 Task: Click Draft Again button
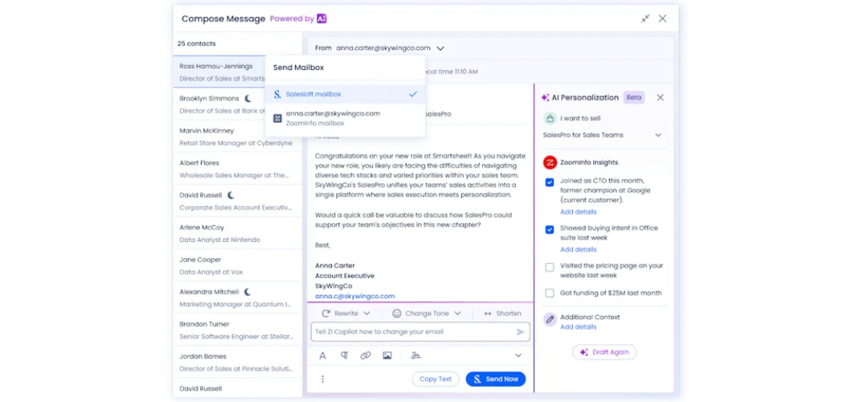(604, 352)
